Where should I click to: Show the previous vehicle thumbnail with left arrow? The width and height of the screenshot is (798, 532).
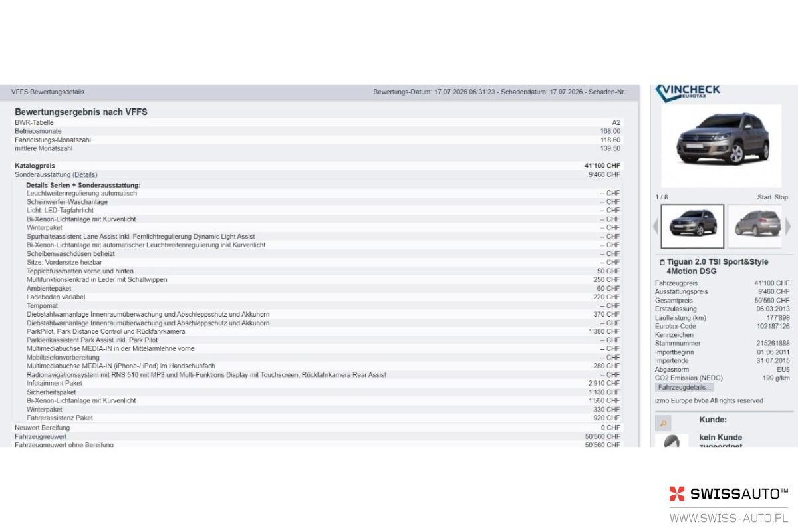(656, 226)
